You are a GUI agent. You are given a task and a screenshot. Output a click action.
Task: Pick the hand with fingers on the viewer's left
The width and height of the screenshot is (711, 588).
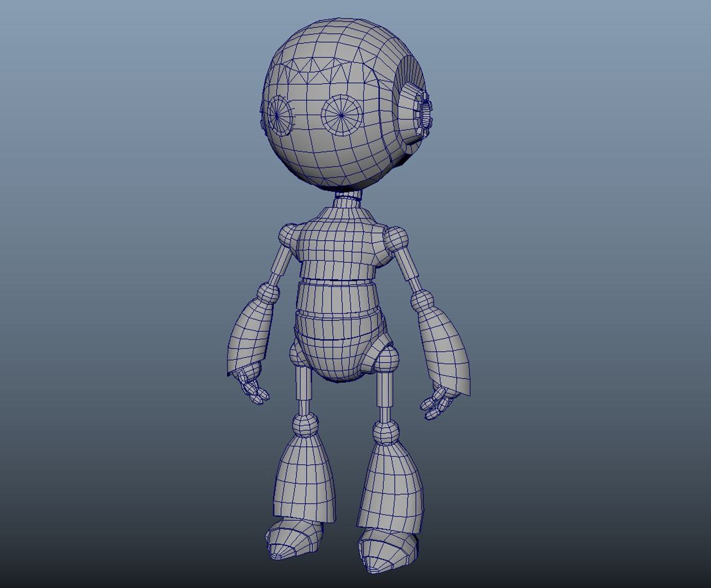coord(252,384)
